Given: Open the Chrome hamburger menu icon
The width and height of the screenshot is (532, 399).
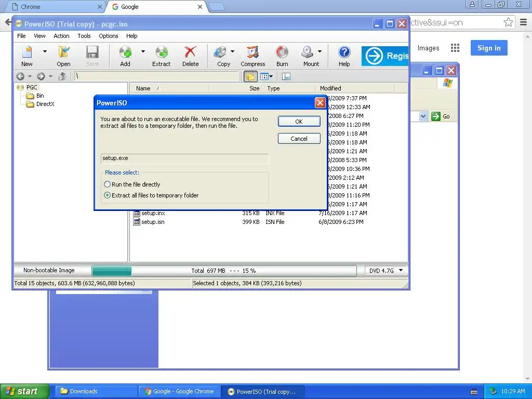Looking at the screenshot, I should 524,22.
